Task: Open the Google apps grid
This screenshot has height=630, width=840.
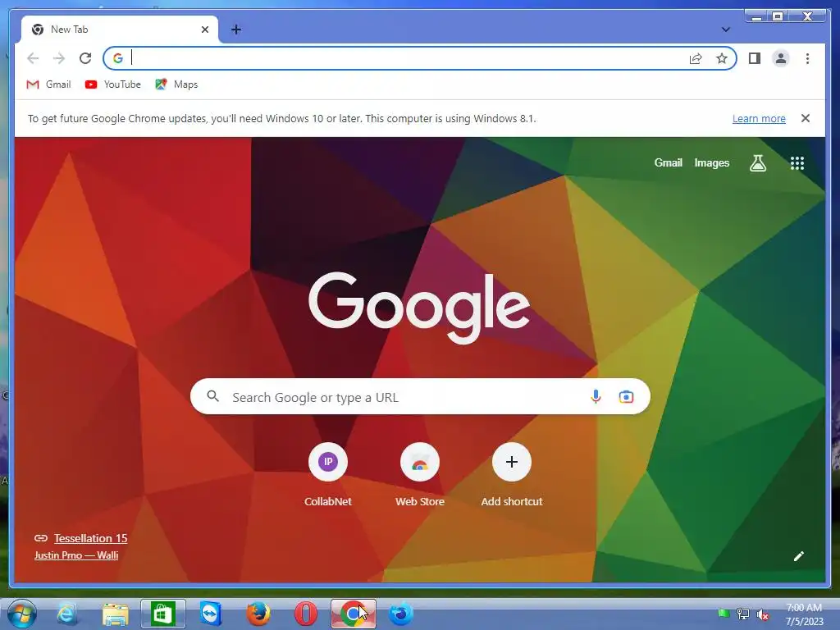Action: (x=797, y=163)
